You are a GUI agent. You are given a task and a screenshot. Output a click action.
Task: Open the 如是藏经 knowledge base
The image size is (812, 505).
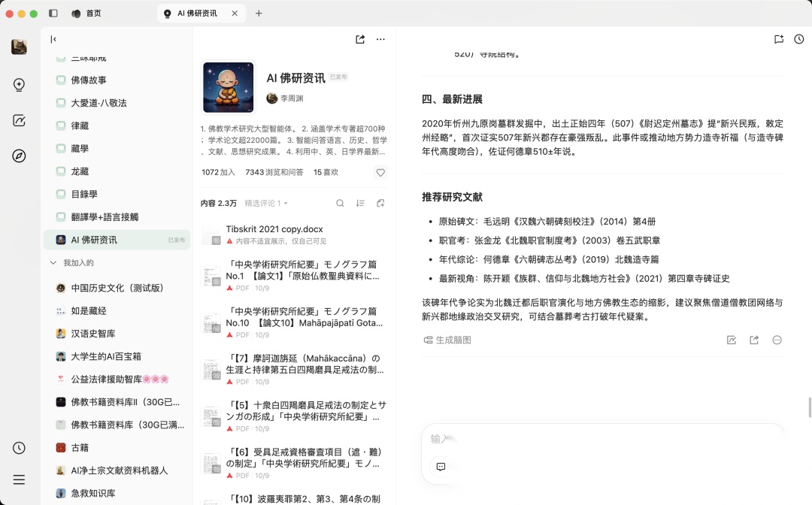117,311
